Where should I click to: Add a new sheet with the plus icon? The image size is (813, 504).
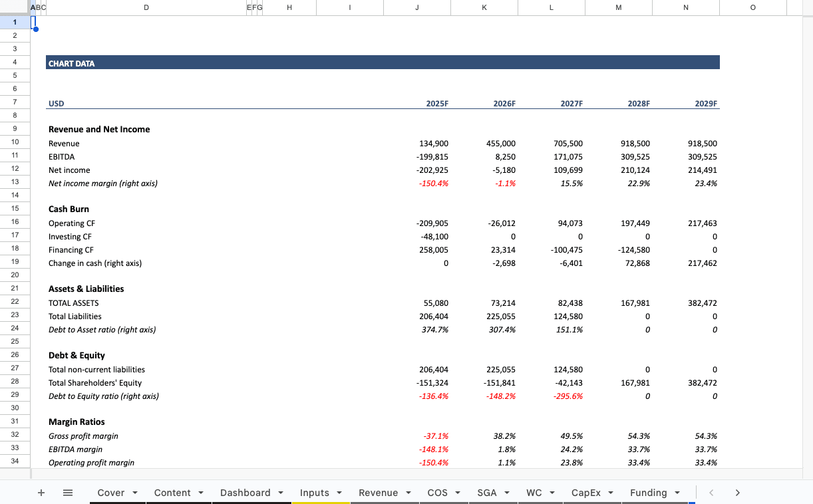[41, 493]
